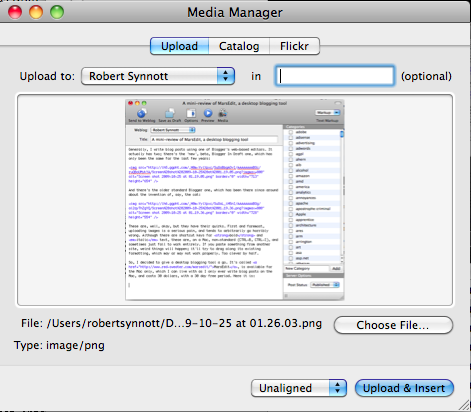Screen dimensions: 471x412
Task: Open the Unaligned alignment dropdown
Action: tap(299, 388)
